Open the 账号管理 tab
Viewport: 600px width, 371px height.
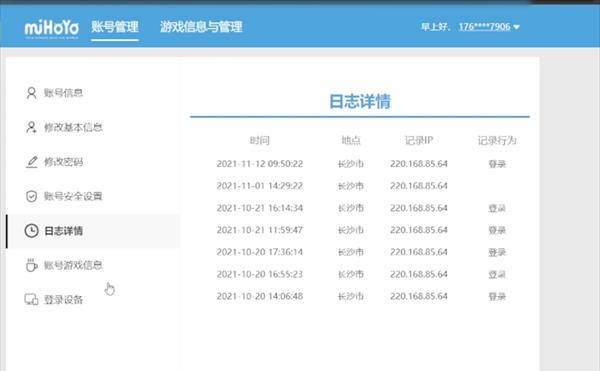115,27
